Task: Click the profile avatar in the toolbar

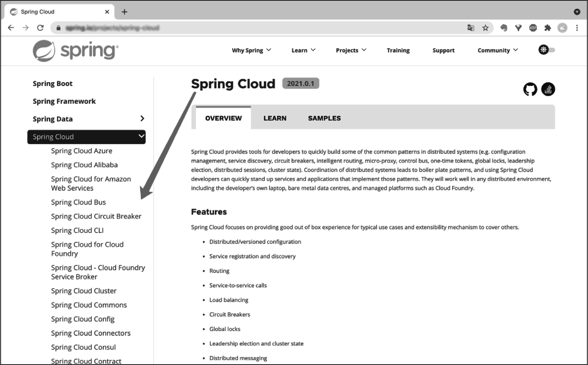Action: coord(563,28)
